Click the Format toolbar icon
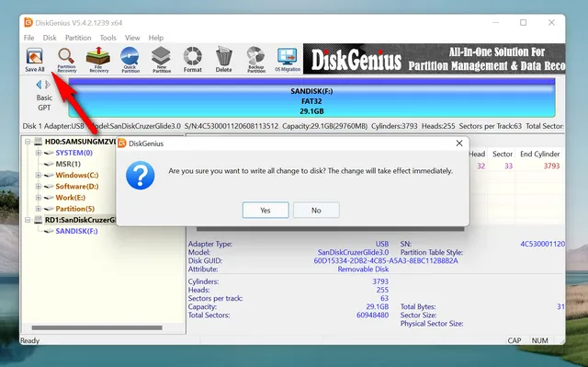The width and height of the screenshot is (588, 367). [193, 60]
